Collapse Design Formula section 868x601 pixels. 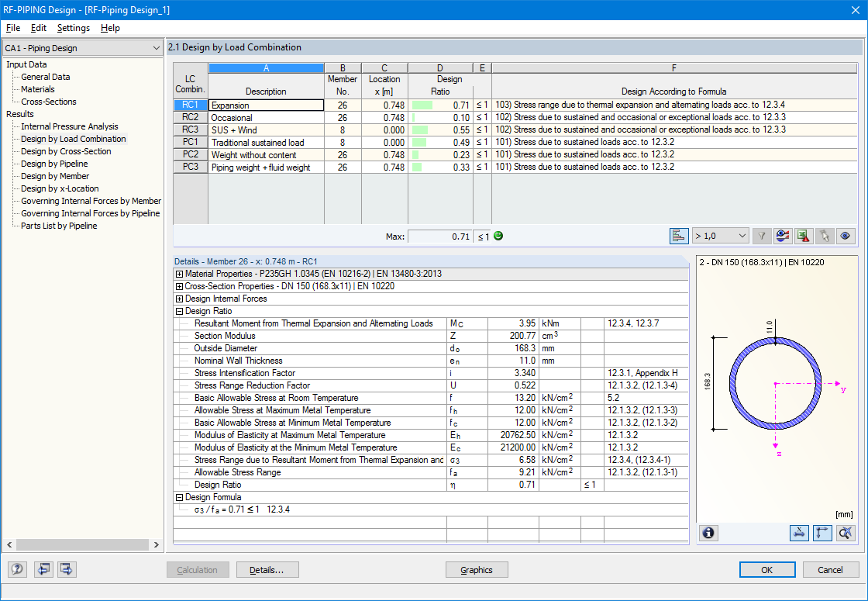click(179, 497)
